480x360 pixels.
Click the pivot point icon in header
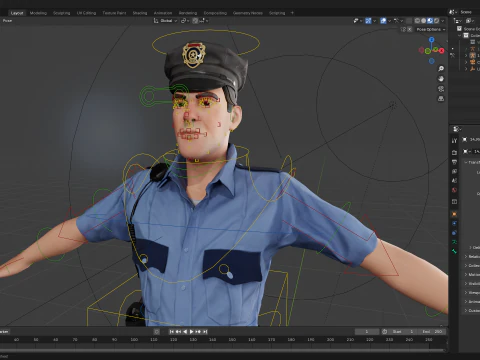(184, 21)
